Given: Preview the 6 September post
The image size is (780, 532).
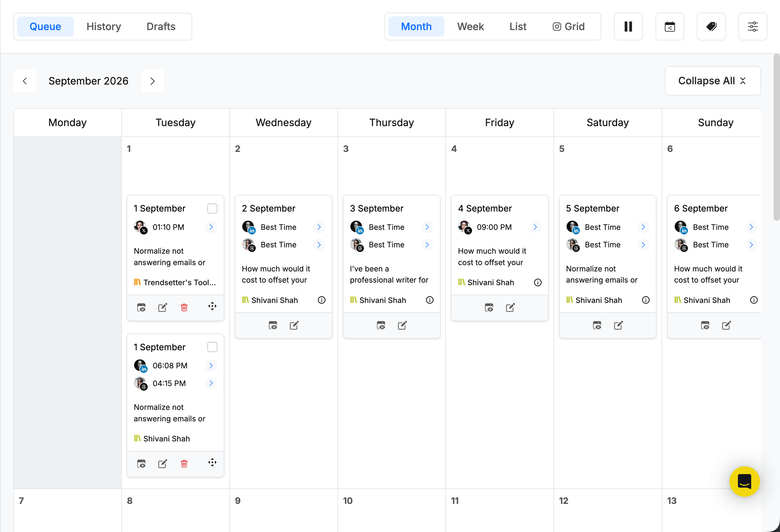Looking at the screenshot, I should click(705, 325).
